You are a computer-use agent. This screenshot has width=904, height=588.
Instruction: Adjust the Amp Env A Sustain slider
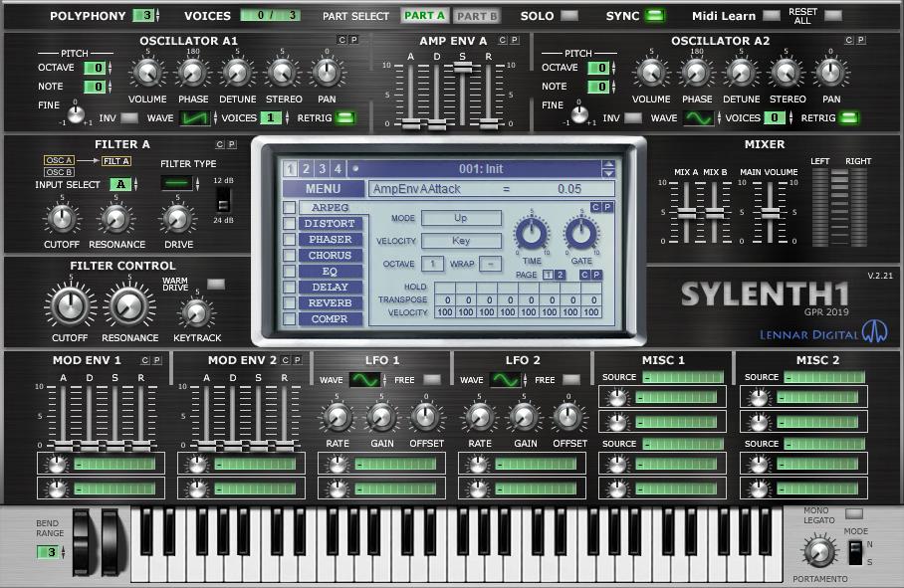tap(462, 68)
